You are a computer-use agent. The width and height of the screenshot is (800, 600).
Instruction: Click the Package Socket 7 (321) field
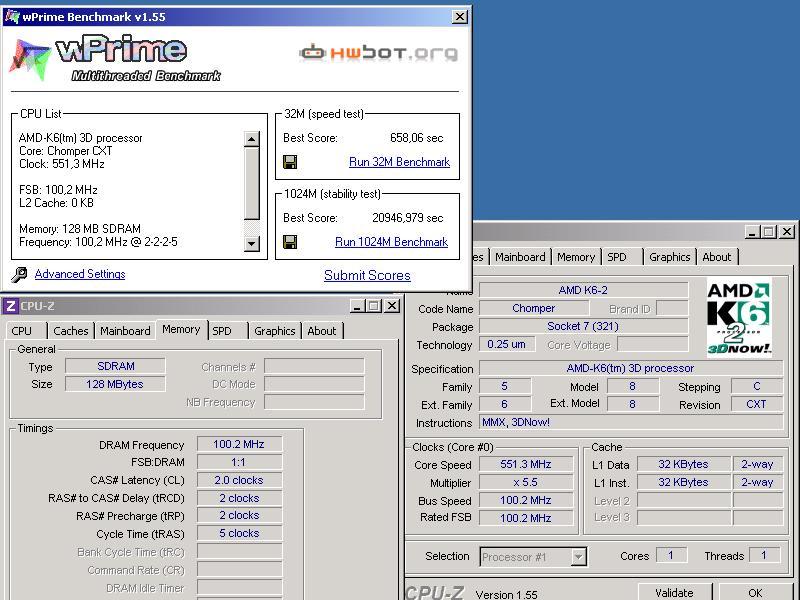pos(583,326)
